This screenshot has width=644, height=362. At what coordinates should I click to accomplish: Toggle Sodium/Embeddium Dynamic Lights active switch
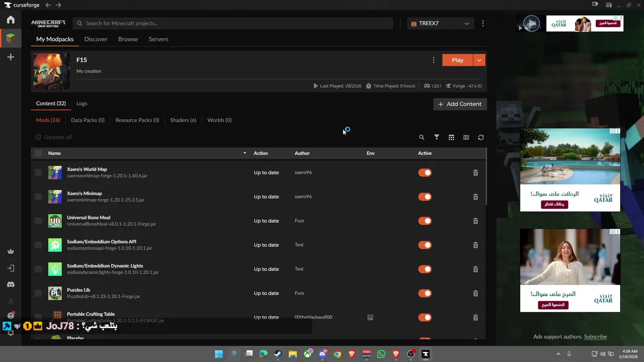(425, 269)
